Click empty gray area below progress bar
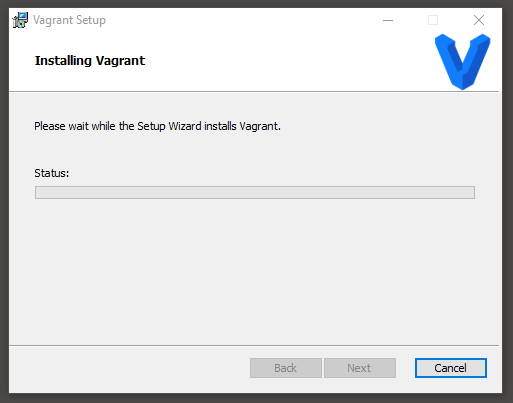The image size is (513, 403). pos(255,270)
